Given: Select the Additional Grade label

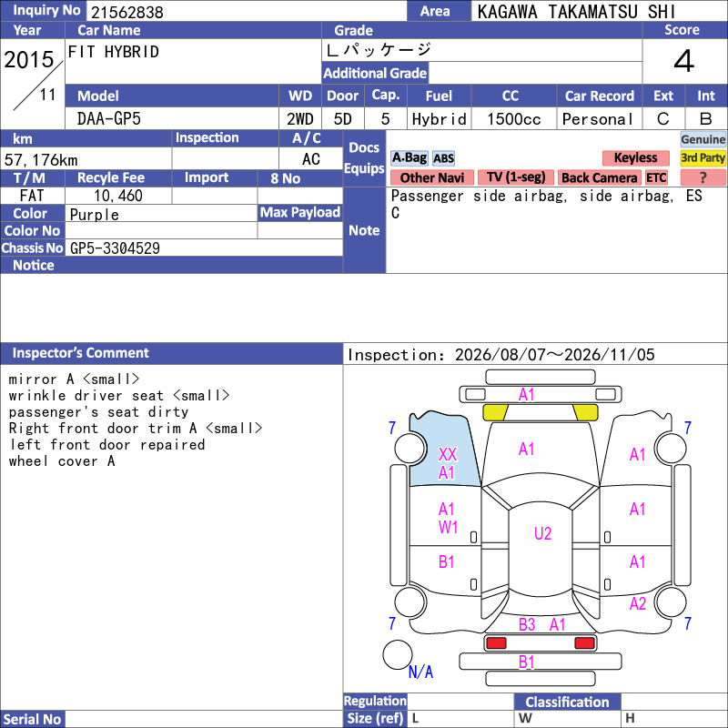Looking at the screenshot, I should pos(375,73).
